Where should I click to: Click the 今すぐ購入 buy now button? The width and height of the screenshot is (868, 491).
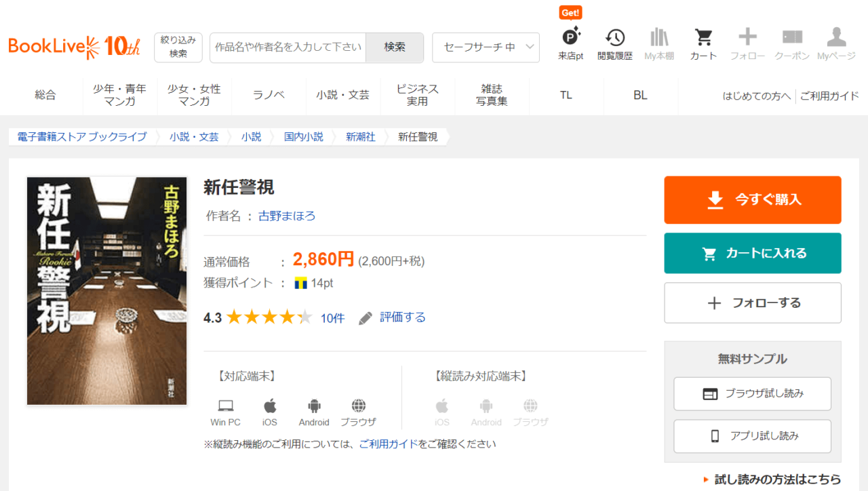[752, 200]
